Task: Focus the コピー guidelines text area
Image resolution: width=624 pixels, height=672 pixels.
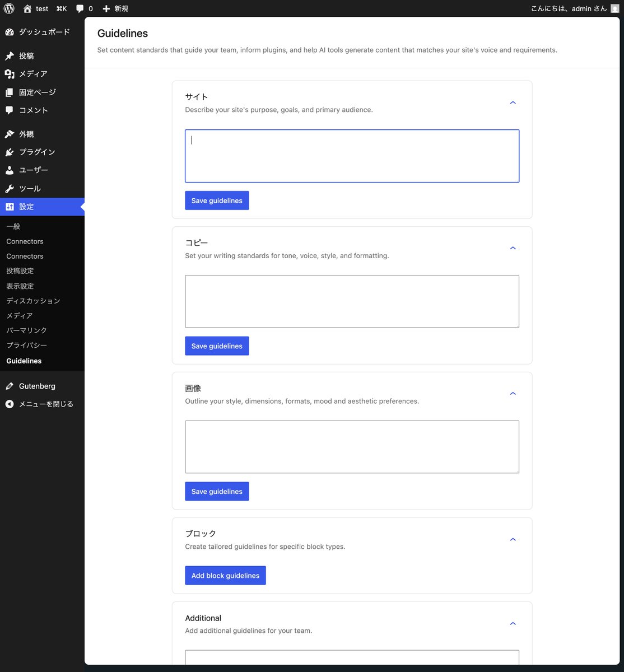Action: 352,301
